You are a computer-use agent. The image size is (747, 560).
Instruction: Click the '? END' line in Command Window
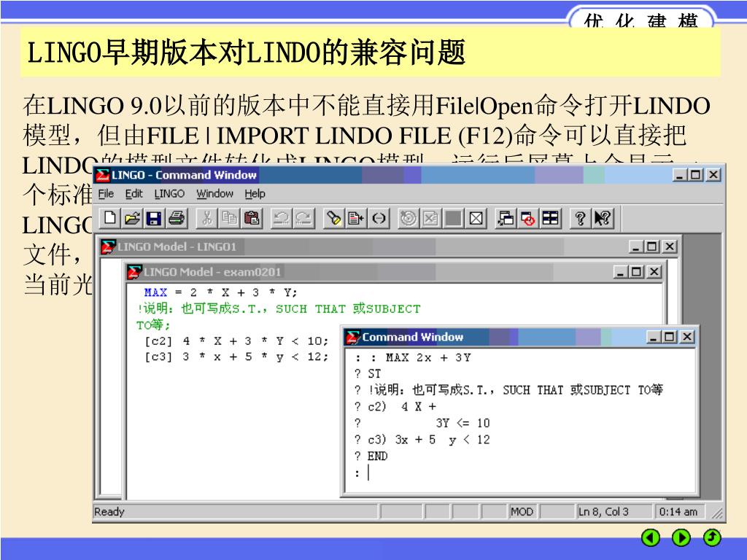(371, 456)
